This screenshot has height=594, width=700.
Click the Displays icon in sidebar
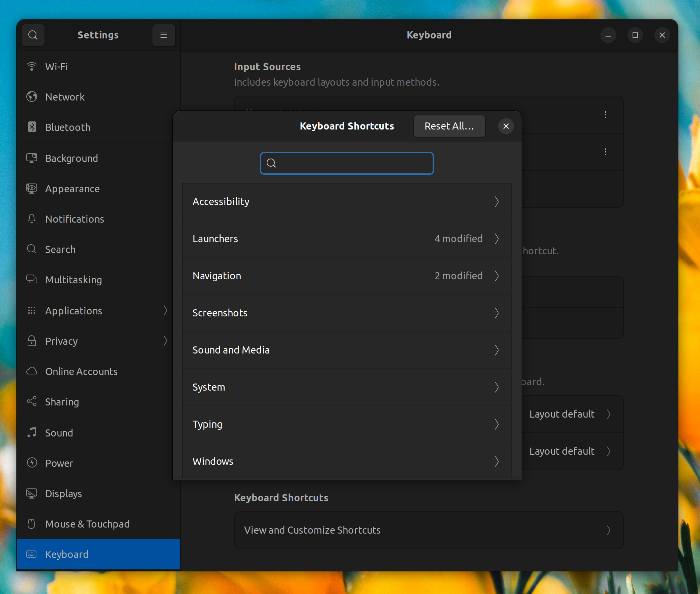pyautogui.click(x=32, y=493)
